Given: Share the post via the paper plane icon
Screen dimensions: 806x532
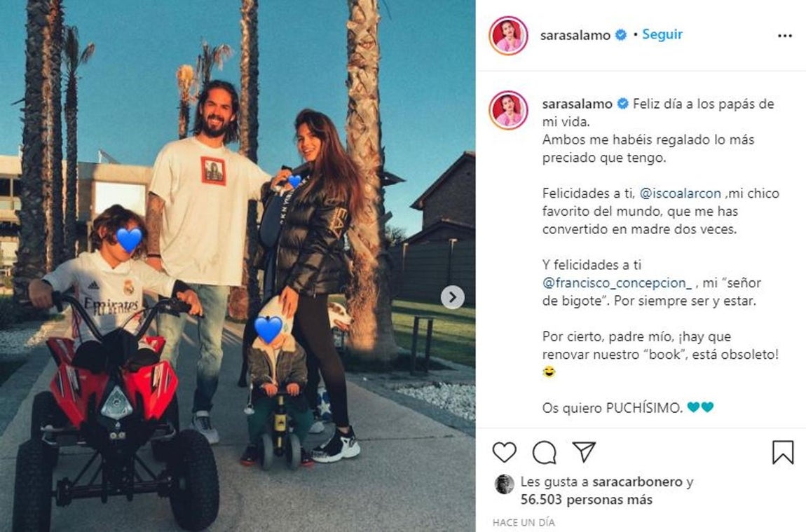Looking at the screenshot, I should (x=584, y=452).
